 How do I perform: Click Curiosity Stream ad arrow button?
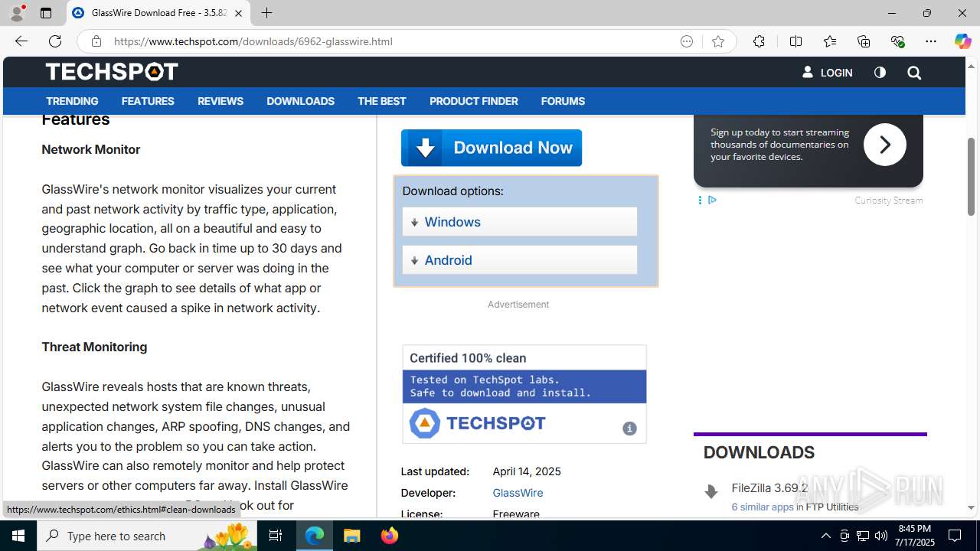click(x=884, y=145)
